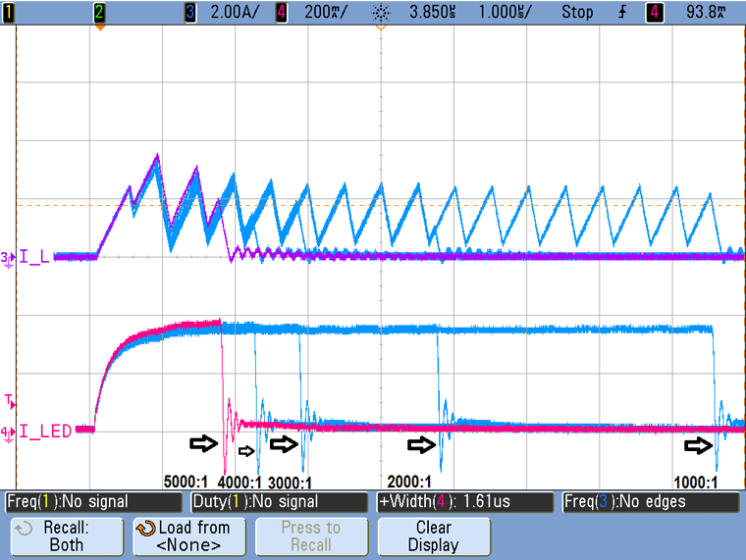Screen dimensions: 746x560
Task: Click the trigger source channel 4 badge
Action: click(654, 12)
